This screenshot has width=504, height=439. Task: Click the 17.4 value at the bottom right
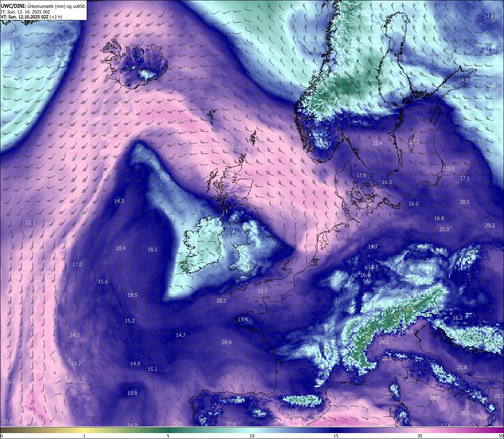446,425
